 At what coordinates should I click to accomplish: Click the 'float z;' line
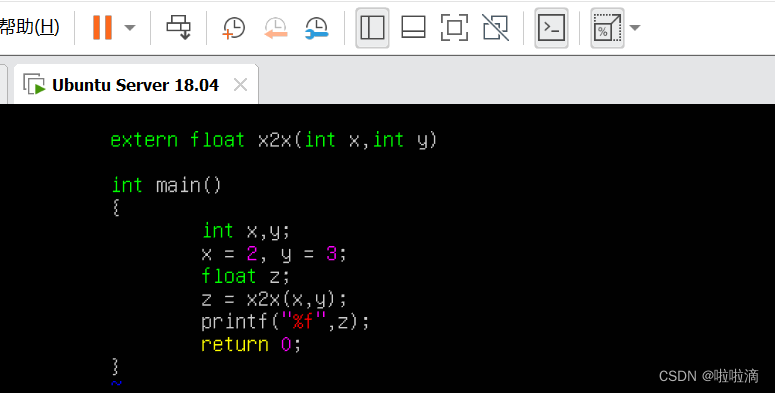pyautogui.click(x=245, y=276)
